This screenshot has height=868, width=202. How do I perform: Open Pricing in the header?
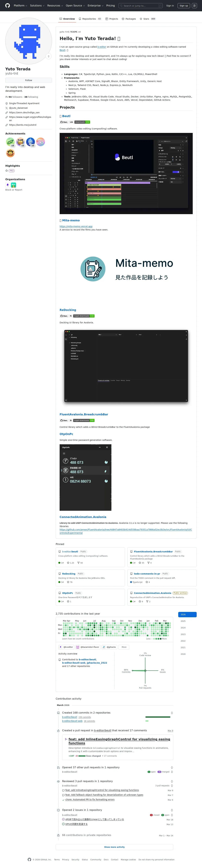click(x=110, y=5)
